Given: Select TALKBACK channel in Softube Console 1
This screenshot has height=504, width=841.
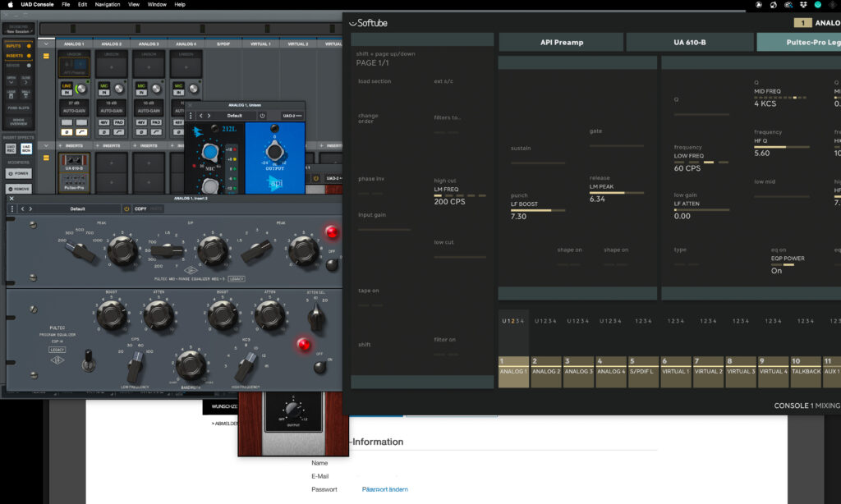Looking at the screenshot, I should (806, 372).
